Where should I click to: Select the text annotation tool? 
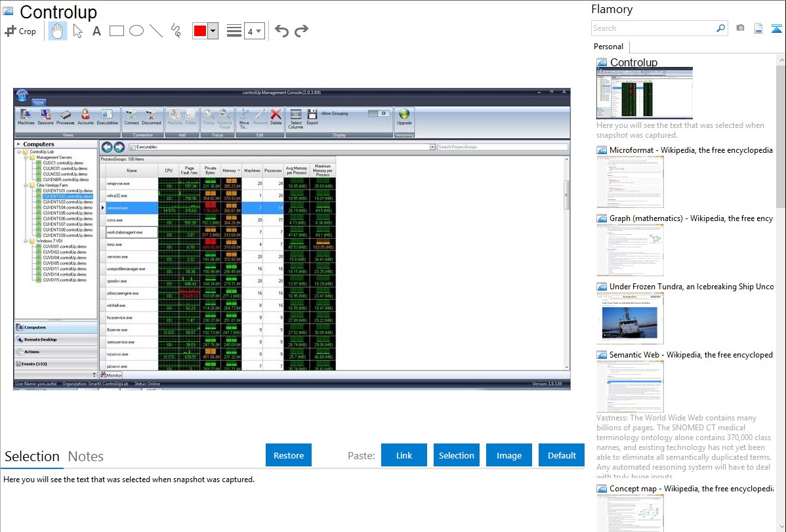(x=96, y=31)
